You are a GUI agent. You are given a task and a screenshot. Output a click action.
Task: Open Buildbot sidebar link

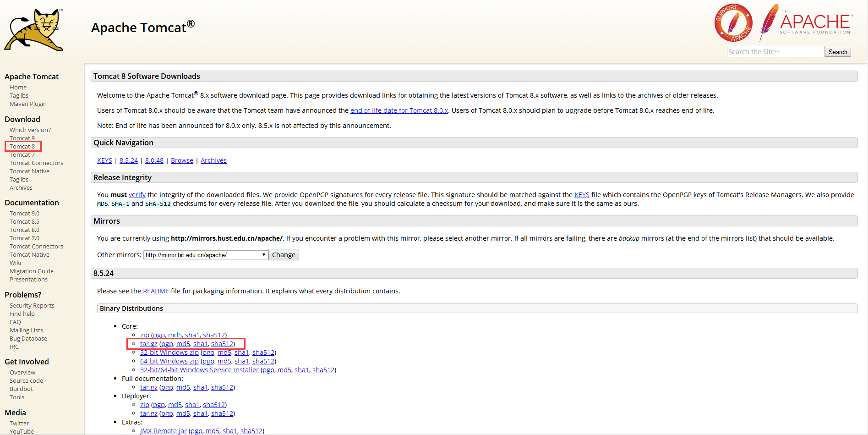tap(21, 389)
